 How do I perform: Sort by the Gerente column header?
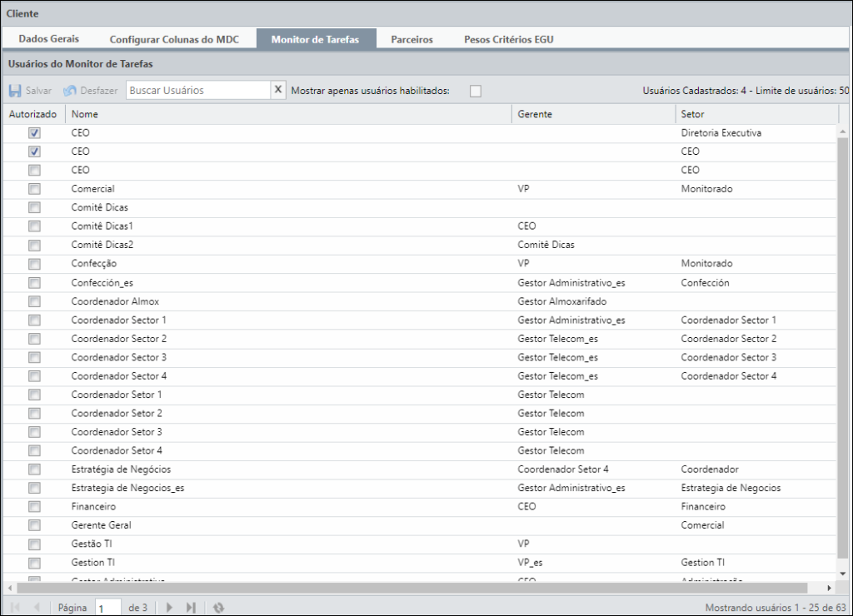coord(593,114)
